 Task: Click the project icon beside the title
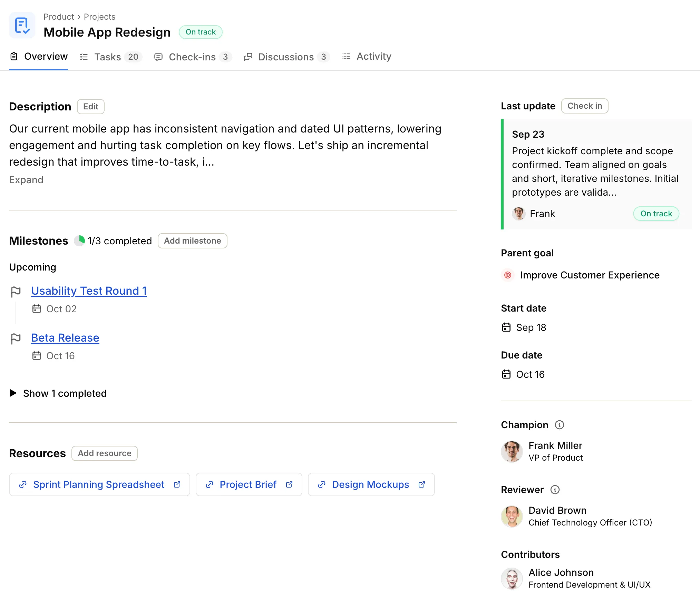pyautogui.click(x=22, y=26)
